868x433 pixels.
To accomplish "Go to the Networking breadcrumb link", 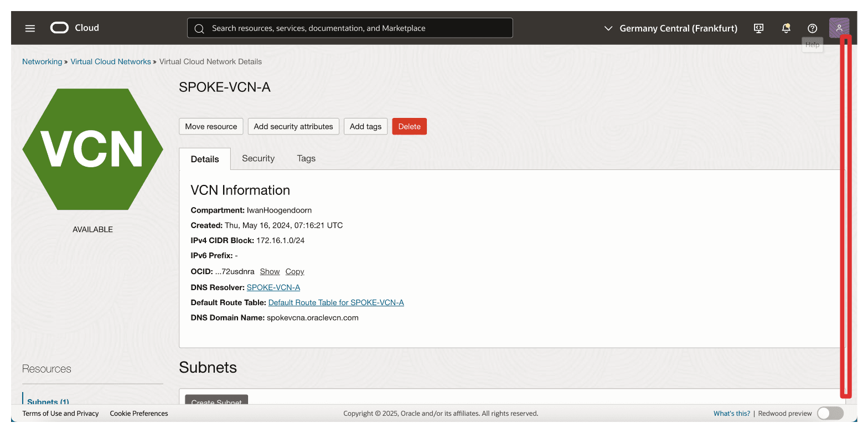I will (42, 61).
